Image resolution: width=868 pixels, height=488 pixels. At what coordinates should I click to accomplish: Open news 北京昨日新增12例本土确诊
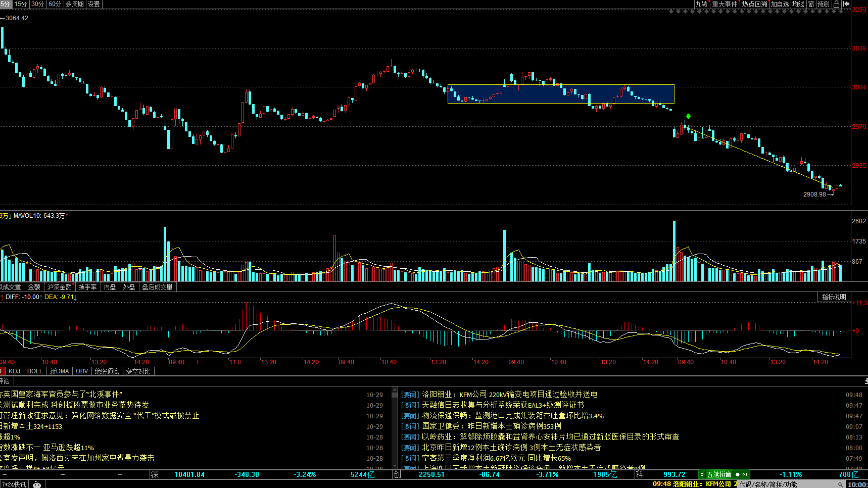(x=511, y=447)
